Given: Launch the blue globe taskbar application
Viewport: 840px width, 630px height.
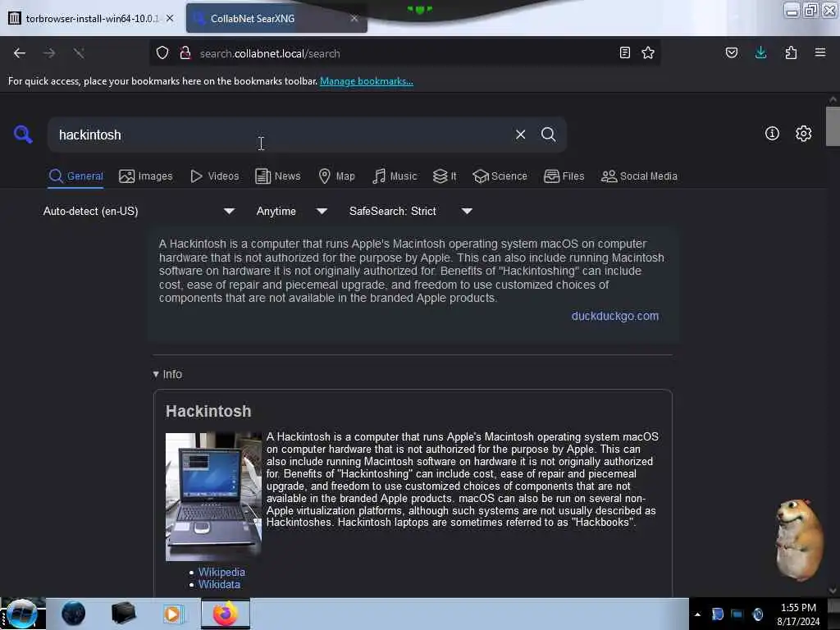Looking at the screenshot, I should (x=73, y=614).
